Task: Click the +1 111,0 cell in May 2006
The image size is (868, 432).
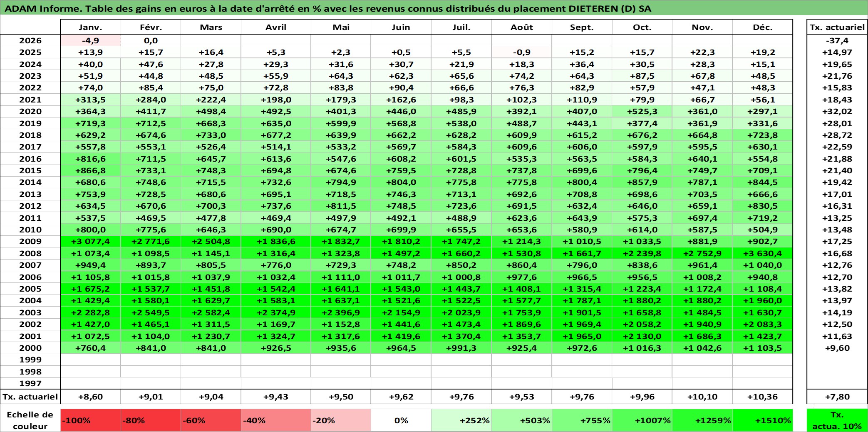Action: 341,277
